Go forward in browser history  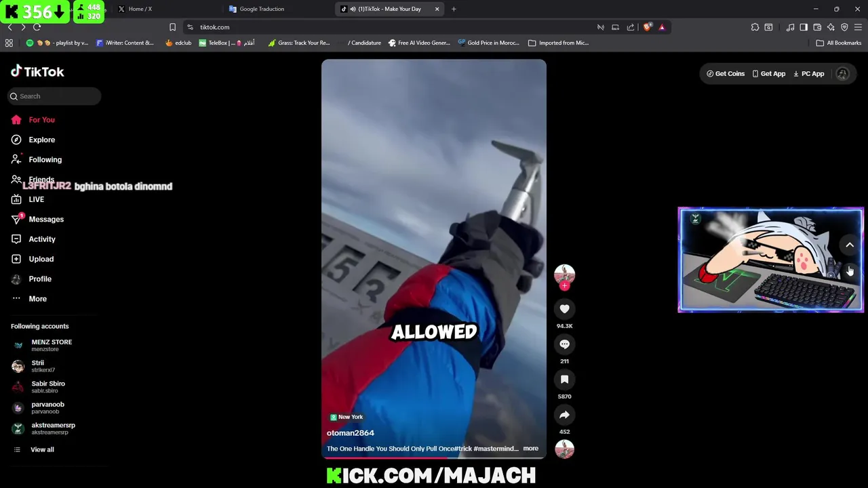point(23,27)
